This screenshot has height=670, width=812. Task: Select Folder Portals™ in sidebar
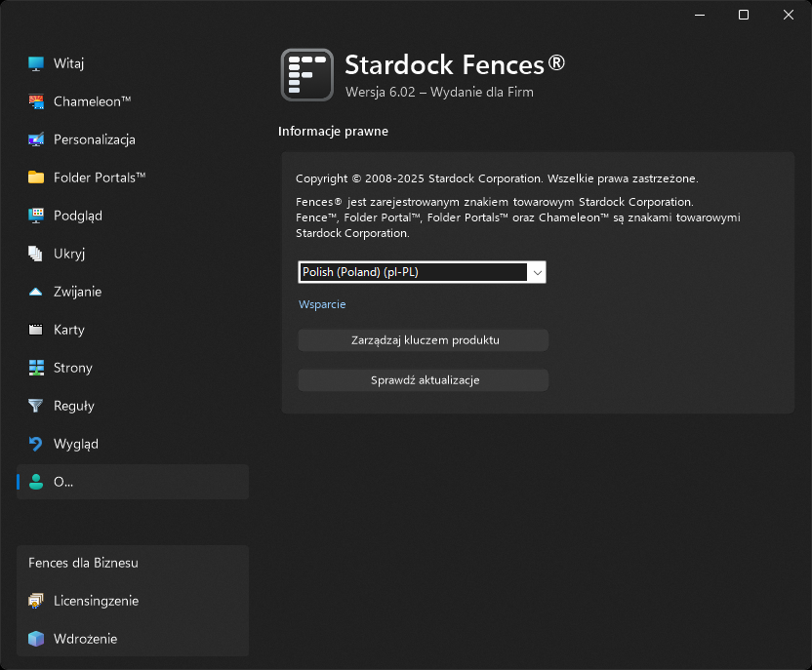pyautogui.click(x=133, y=177)
